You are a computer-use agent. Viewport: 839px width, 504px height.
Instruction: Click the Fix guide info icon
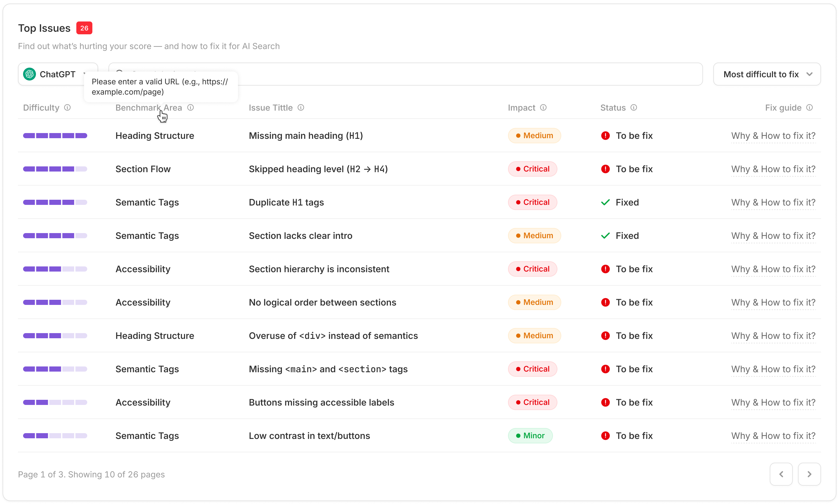tap(810, 108)
